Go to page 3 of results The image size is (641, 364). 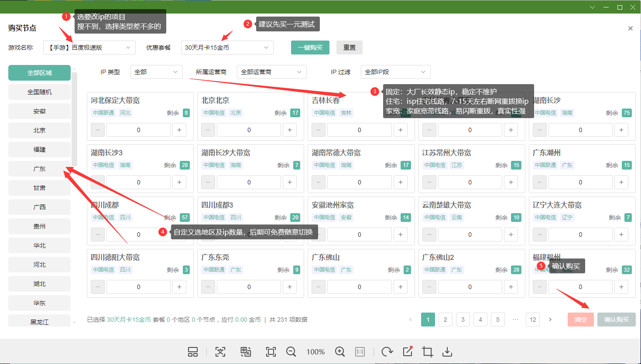tap(463, 320)
